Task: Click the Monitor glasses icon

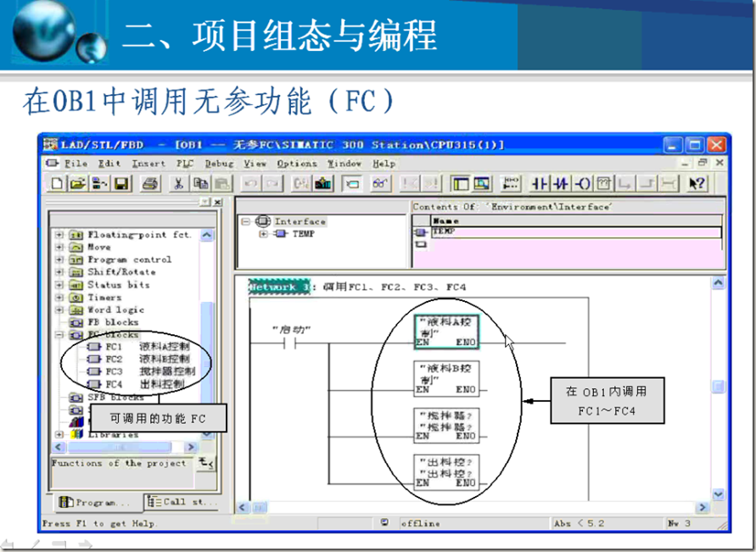Action: coord(380,183)
